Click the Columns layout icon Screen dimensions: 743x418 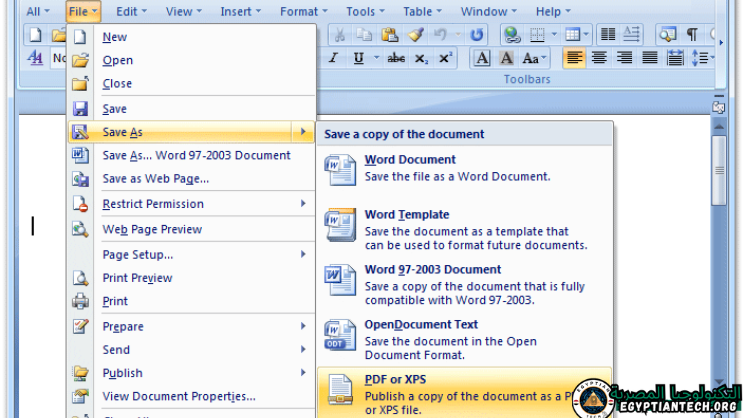608,34
